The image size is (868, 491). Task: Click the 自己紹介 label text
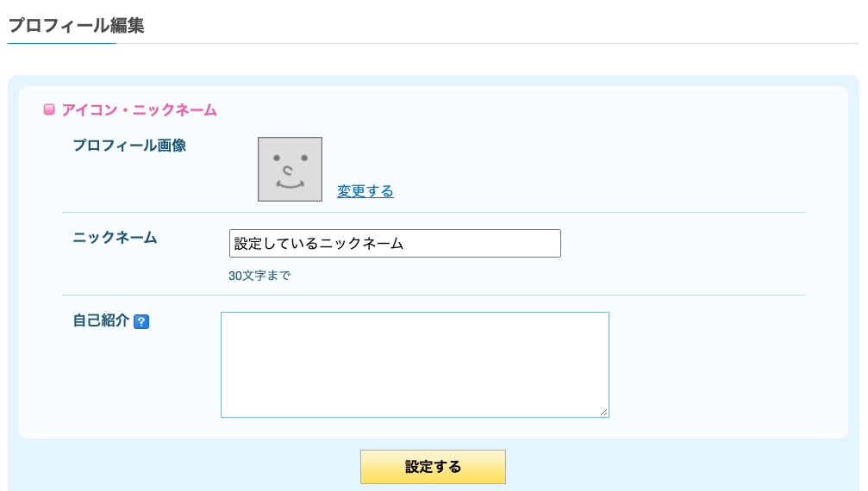(x=101, y=320)
